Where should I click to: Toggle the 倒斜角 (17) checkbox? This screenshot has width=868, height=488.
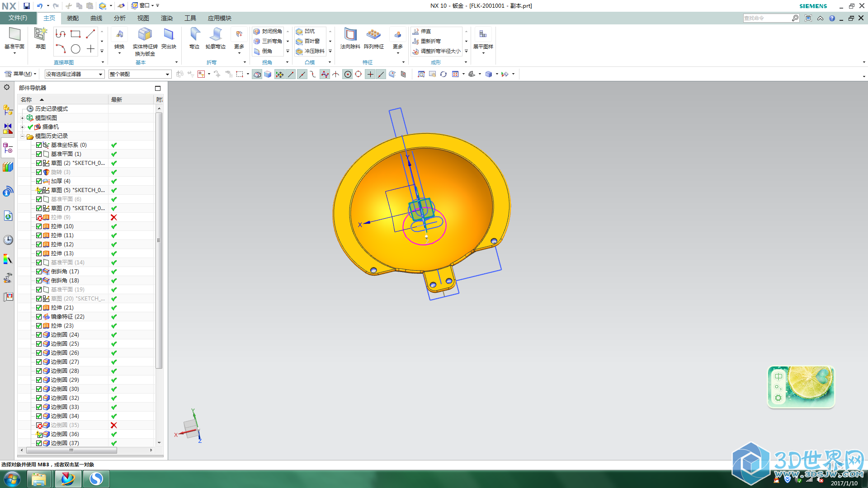pos(39,272)
